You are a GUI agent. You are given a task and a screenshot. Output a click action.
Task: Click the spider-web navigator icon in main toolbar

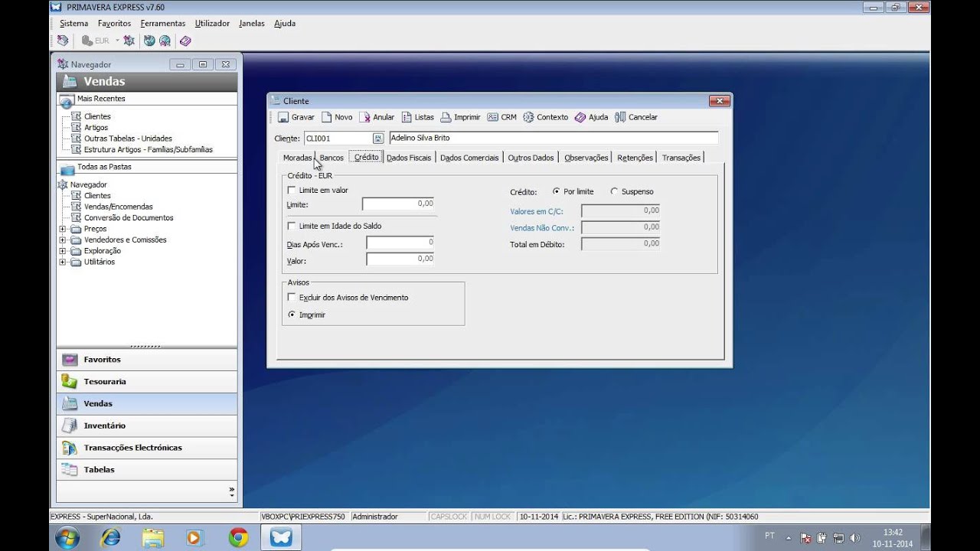point(129,41)
